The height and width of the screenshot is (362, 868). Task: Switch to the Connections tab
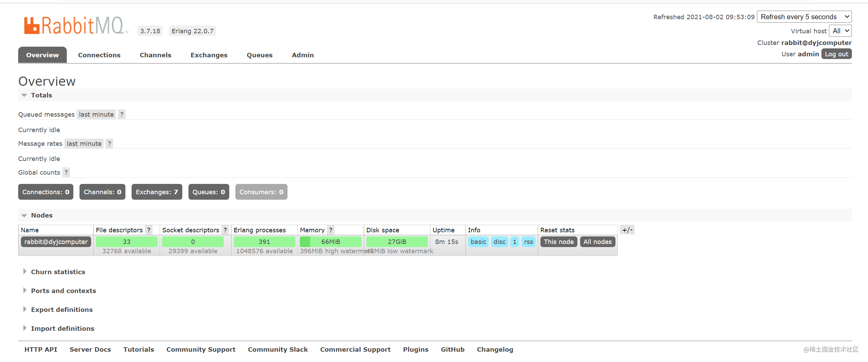click(x=99, y=55)
